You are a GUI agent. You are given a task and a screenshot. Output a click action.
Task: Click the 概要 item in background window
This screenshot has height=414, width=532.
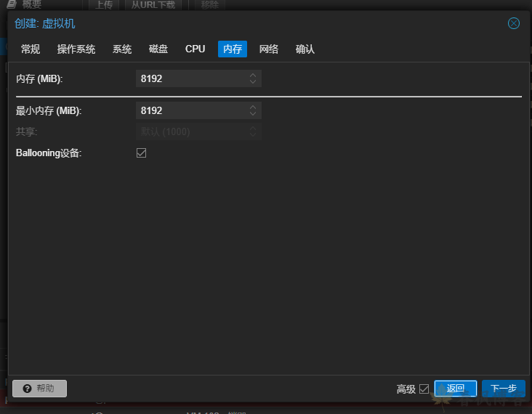coord(25,4)
